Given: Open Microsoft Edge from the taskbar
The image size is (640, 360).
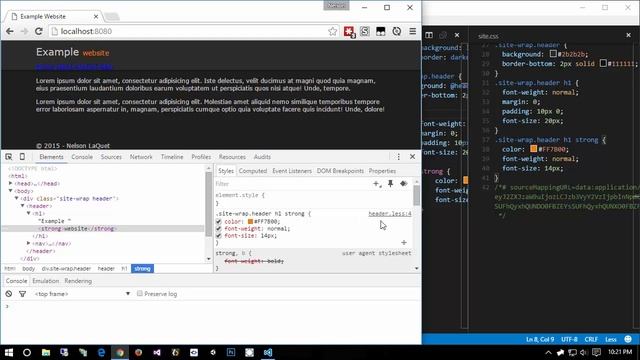Looking at the screenshot, I should tap(101, 352).
